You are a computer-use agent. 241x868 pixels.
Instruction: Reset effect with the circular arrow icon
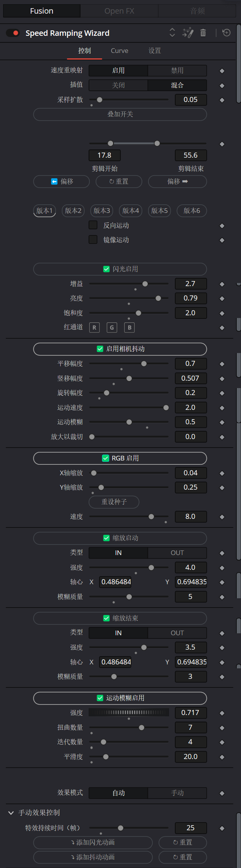pyautogui.click(x=227, y=33)
